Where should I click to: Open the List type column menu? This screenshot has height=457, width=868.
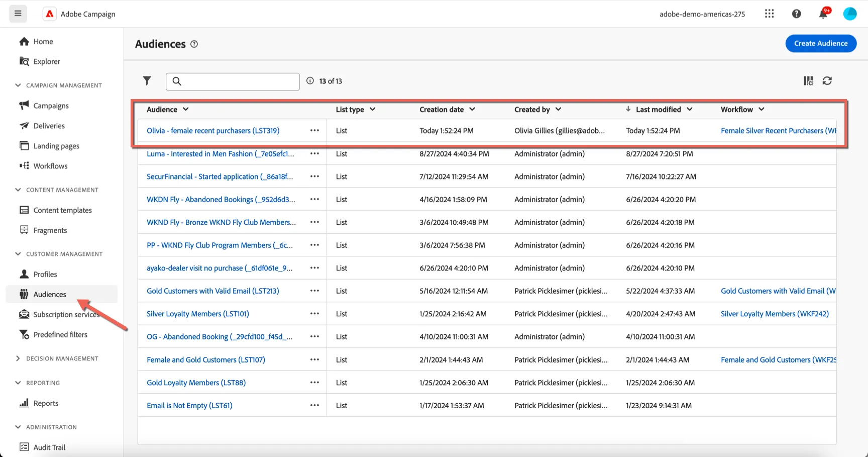(373, 110)
